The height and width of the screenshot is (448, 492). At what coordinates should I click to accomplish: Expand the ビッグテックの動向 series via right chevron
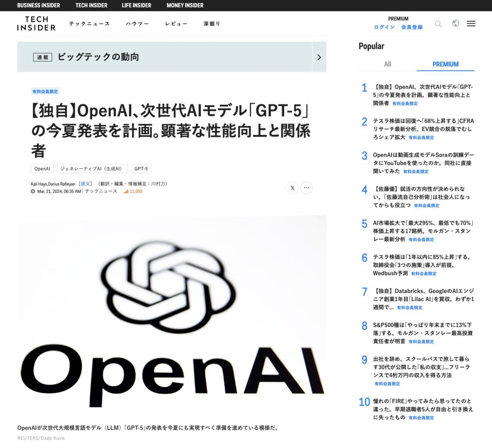(319, 57)
